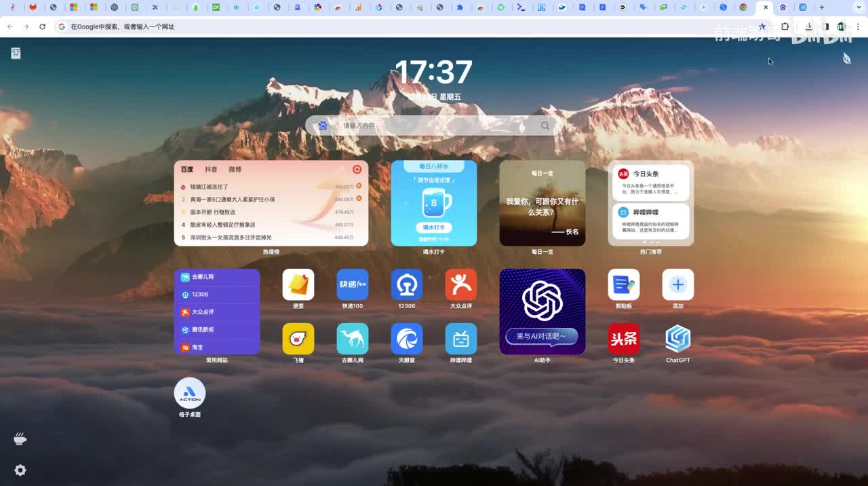868x486 pixels.
Task: Click the 请输入内容 search field
Action: 434,126
